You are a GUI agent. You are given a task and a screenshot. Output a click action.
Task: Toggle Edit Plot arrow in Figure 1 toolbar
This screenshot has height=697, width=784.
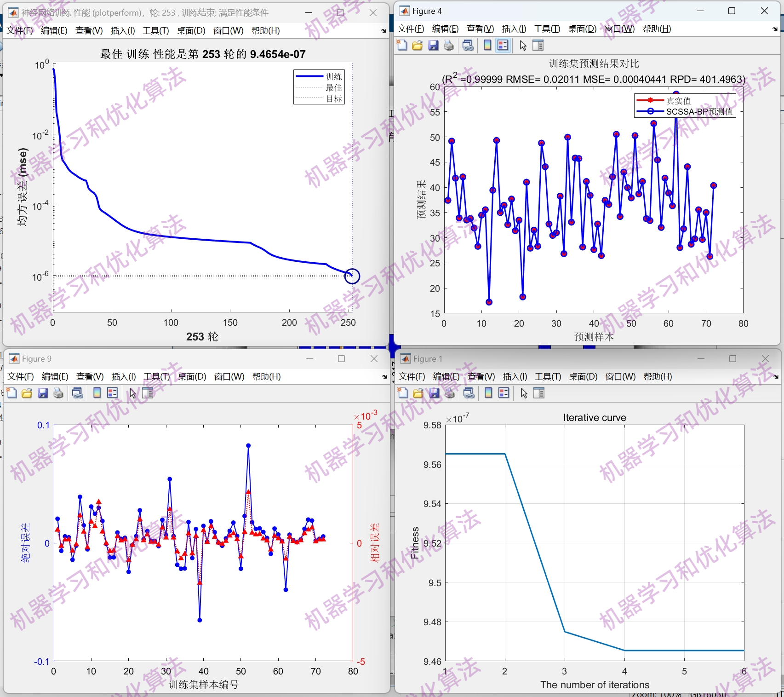click(524, 393)
